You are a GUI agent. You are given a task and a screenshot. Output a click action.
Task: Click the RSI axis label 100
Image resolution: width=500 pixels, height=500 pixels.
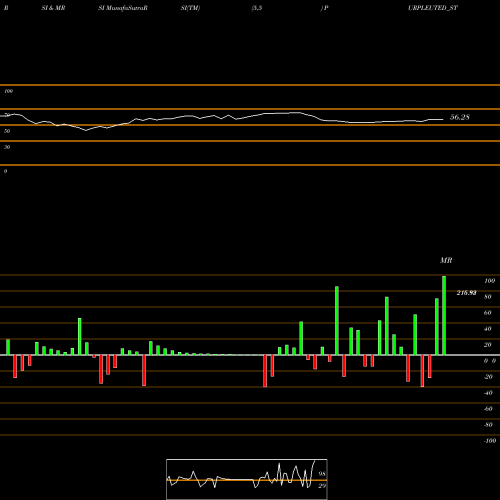(8, 91)
